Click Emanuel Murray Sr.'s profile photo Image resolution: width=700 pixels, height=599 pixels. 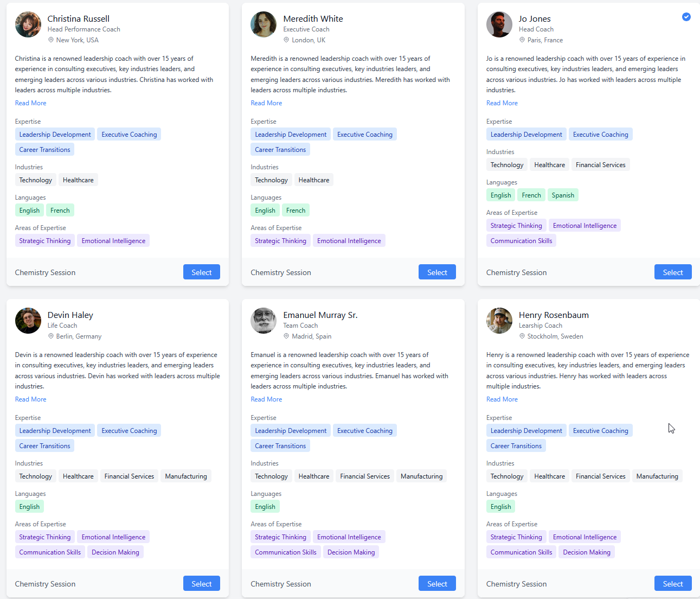click(264, 321)
